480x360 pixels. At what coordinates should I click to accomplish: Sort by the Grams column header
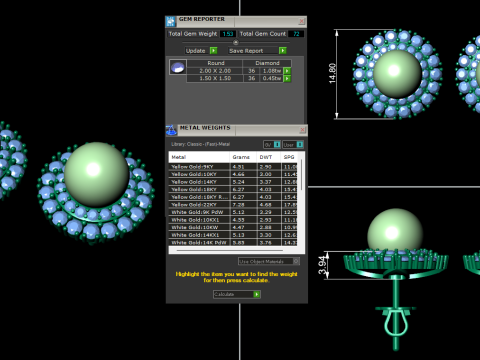(x=243, y=157)
